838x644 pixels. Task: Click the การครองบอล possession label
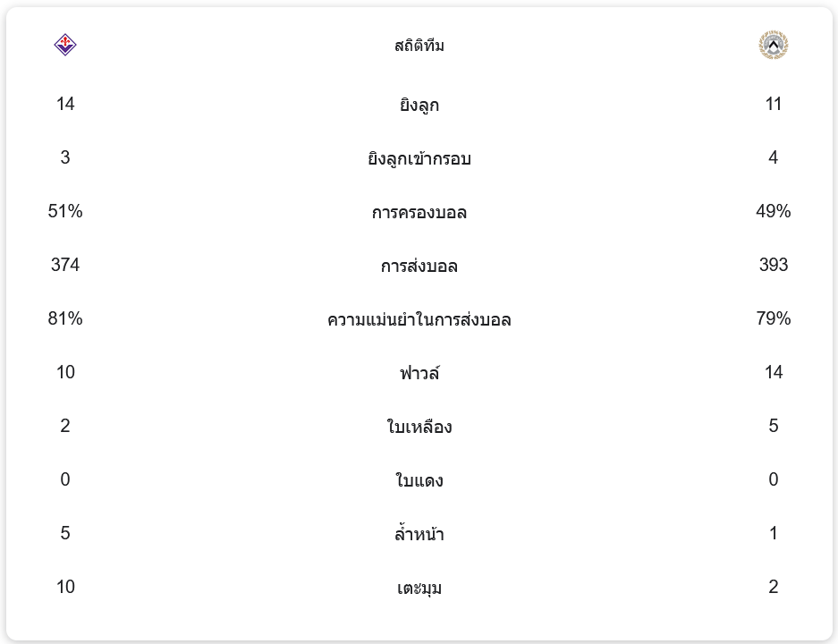(x=419, y=212)
